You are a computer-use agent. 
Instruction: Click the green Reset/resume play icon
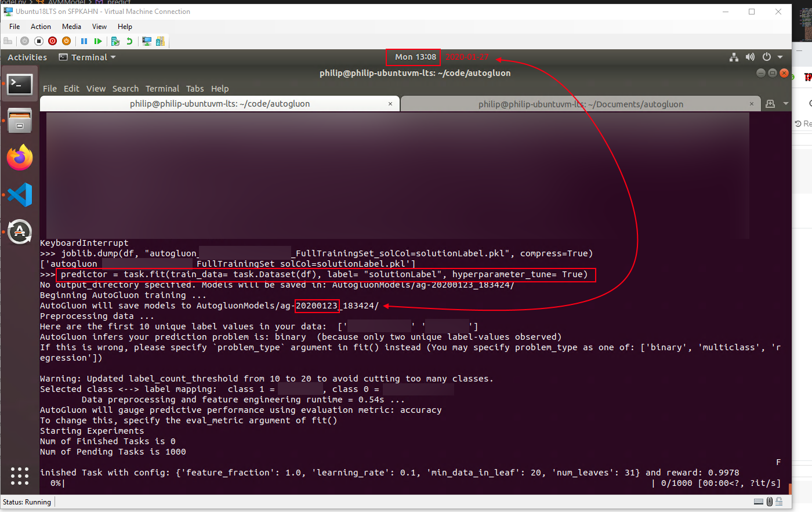(x=98, y=41)
